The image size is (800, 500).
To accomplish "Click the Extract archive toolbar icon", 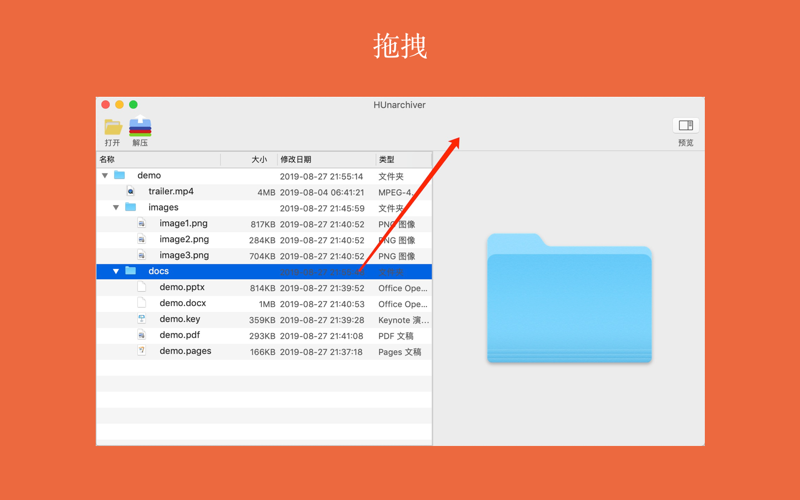I will (x=140, y=127).
